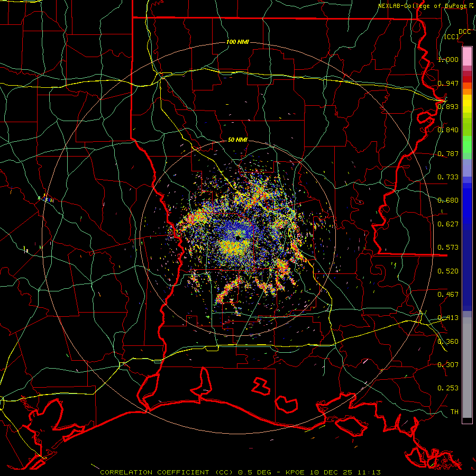Viewport: 476px width, 476px height.
Task: Click the "0.893" scale value
Action: coord(448,106)
